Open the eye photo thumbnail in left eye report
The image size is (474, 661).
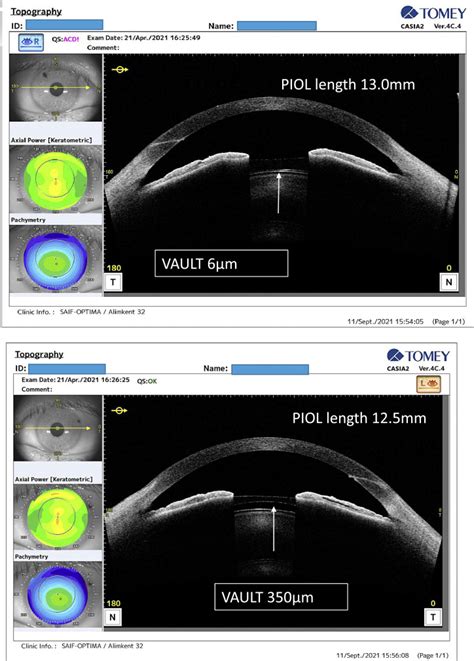coord(58,428)
